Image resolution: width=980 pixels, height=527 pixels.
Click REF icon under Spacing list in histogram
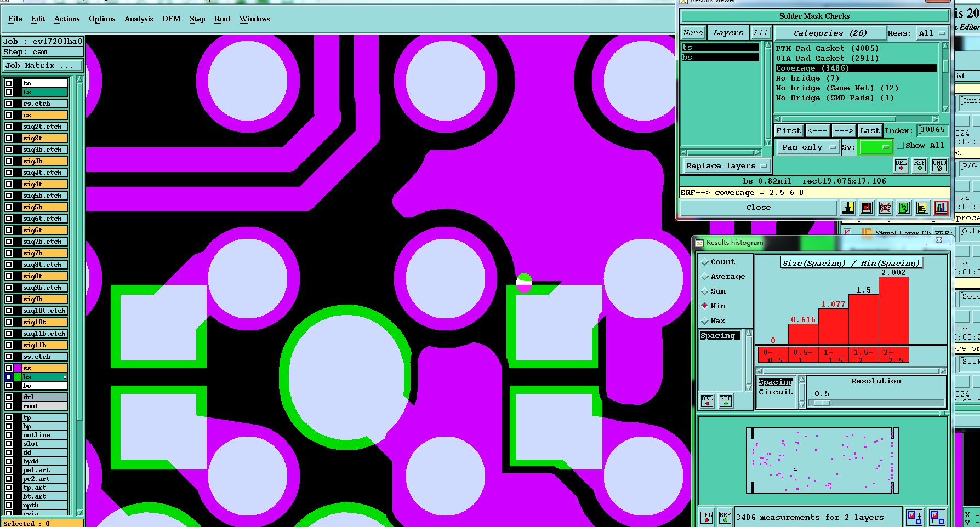726,401
